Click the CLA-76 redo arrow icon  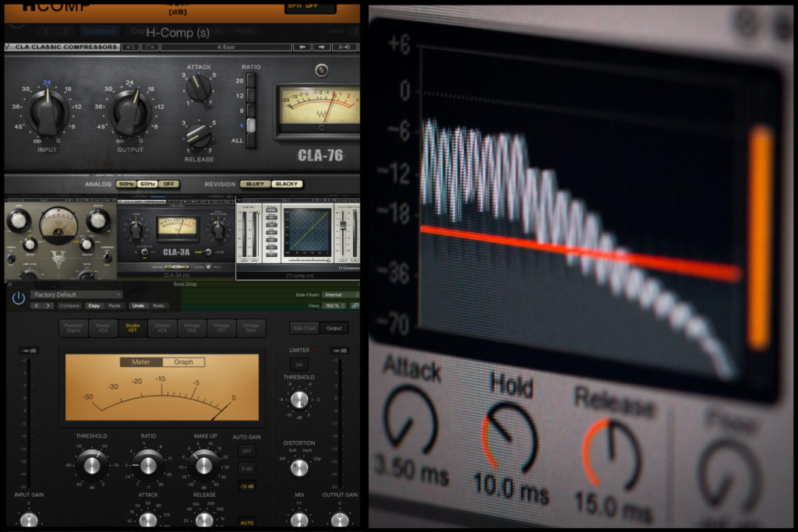tap(150, 48)
